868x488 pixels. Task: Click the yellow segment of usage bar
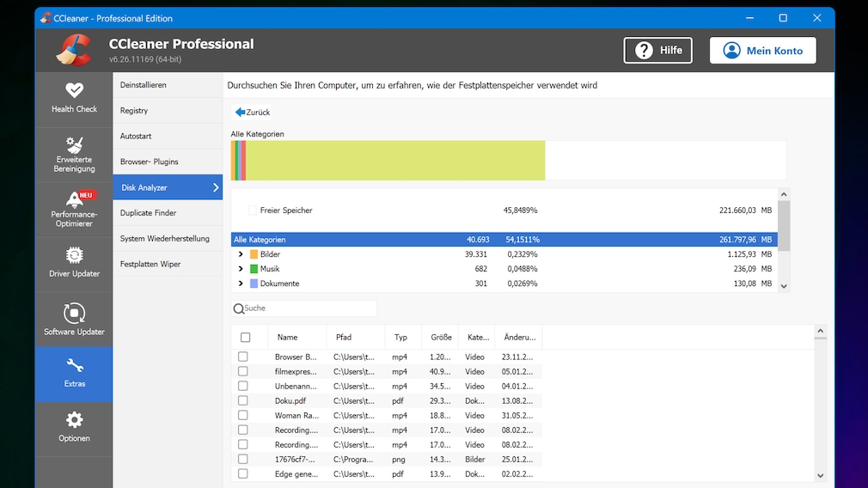395,161
